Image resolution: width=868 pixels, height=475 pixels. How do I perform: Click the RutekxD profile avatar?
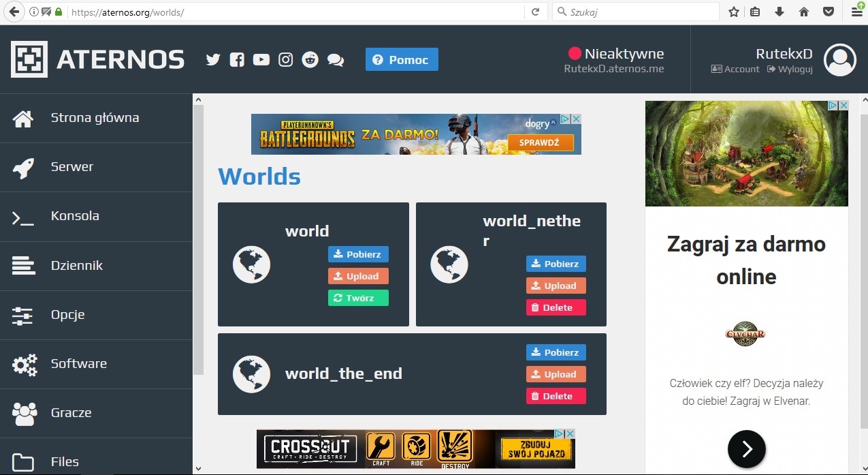coord(840,60)
